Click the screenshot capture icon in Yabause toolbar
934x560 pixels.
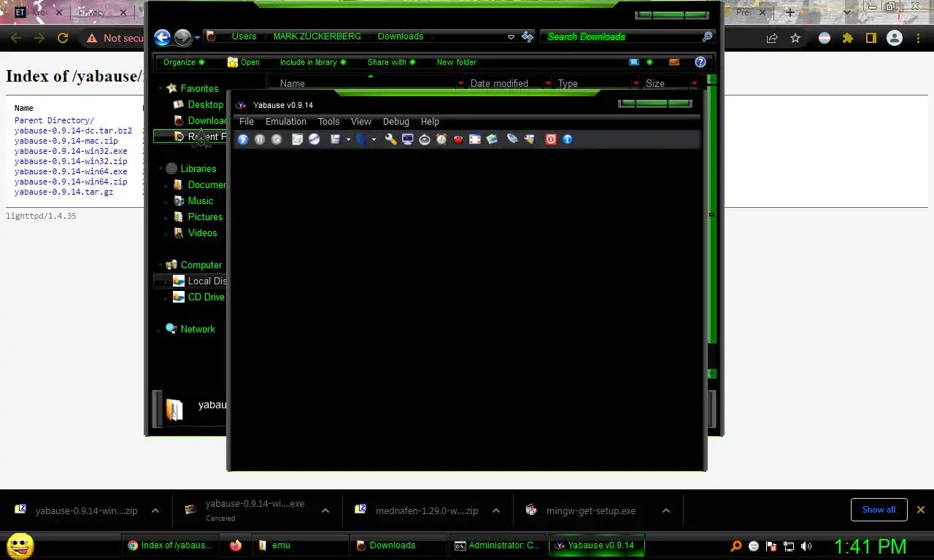[x=475, y=139]
